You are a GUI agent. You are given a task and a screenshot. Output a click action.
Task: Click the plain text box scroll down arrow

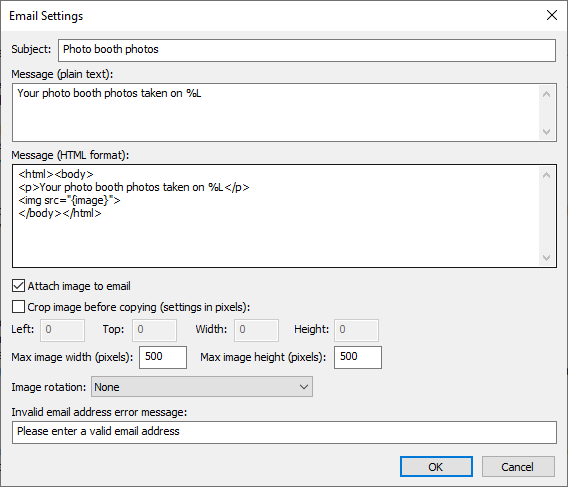point(547,131)
